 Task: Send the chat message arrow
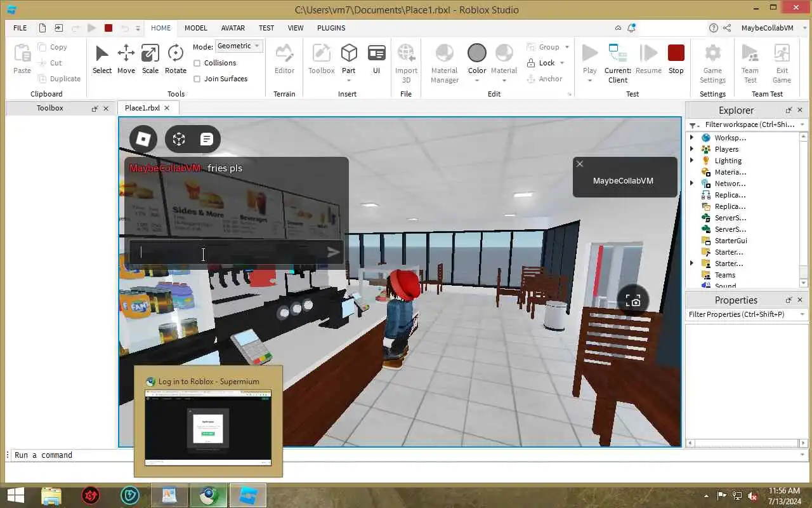333,253
